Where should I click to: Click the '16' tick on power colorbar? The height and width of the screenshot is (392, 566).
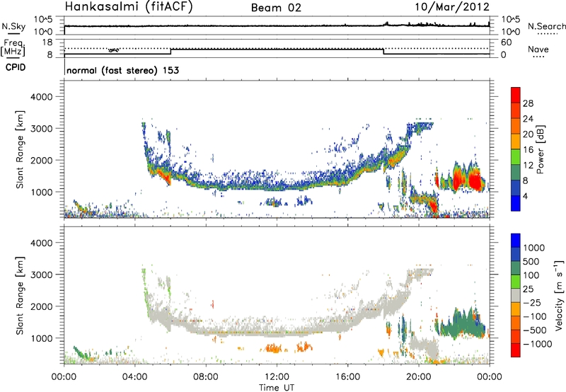click(528, 150)
